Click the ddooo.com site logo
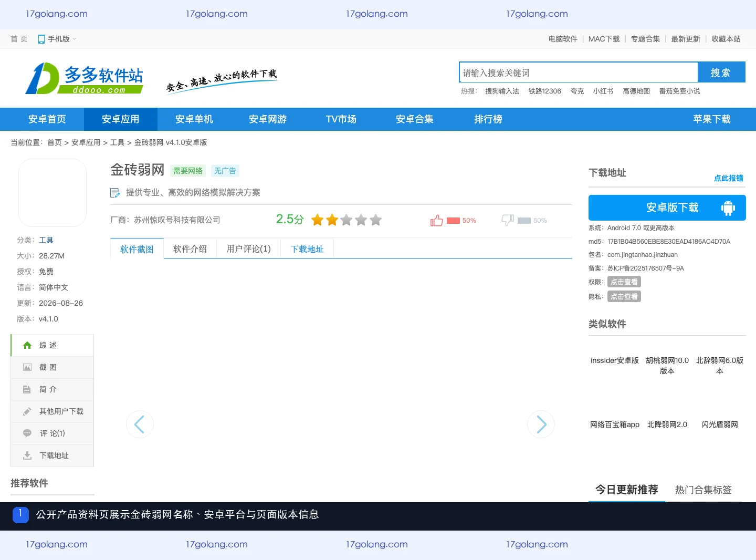Screen dimensions: 756x560 coord(85,78)
